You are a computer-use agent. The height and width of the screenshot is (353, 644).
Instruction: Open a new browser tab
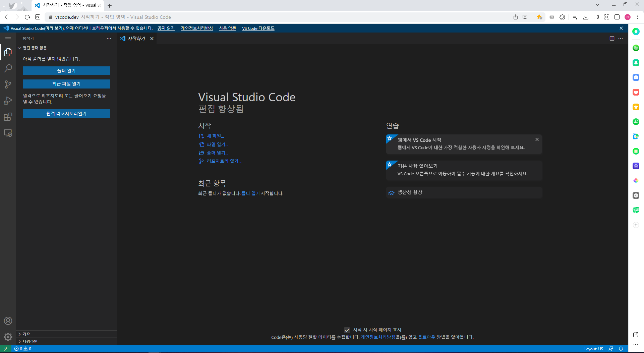point(110,5)
